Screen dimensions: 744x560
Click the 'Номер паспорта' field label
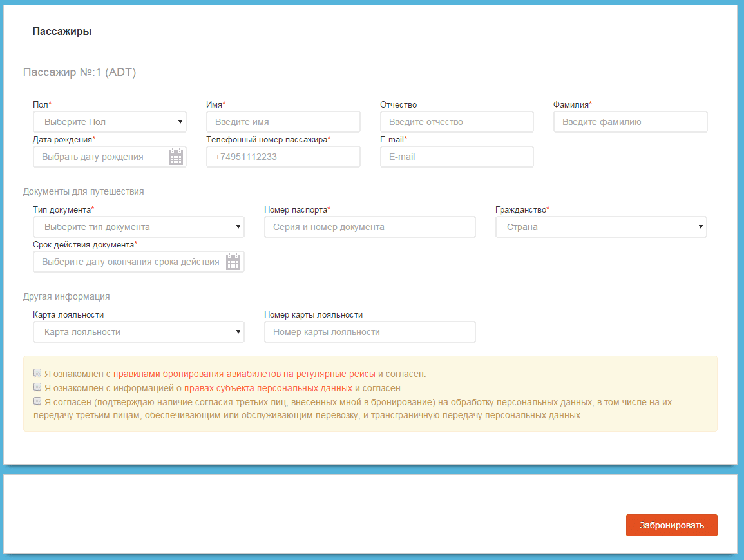point(297,210)
